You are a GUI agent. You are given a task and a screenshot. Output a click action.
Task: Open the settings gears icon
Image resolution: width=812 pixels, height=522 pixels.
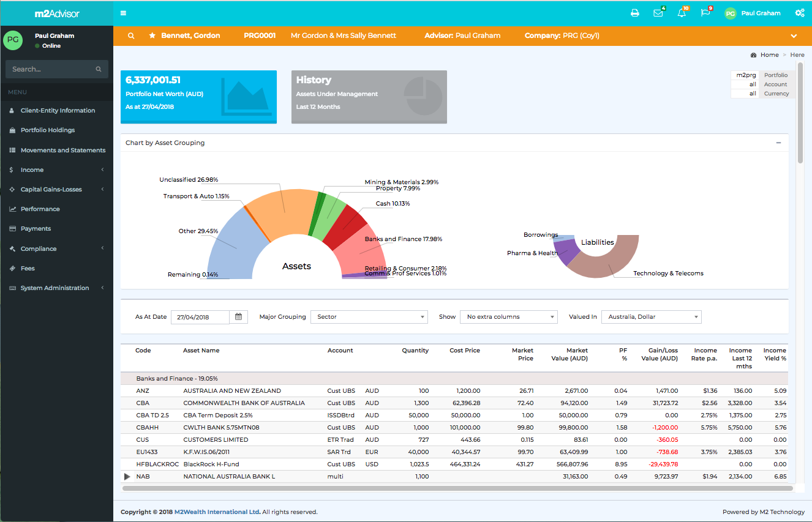click(x=799, y=13)
